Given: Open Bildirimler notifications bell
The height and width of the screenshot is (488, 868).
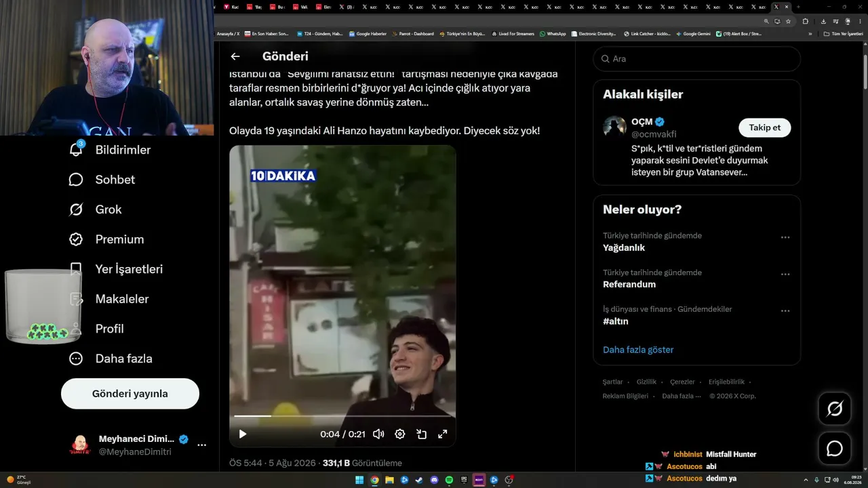Looking at the screenshot, I should point(76,149).
